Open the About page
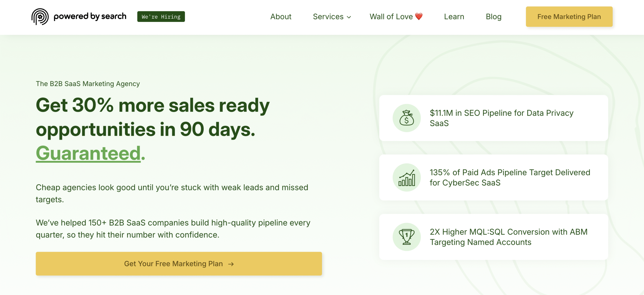Screen dimensions: 644x295 280,17
